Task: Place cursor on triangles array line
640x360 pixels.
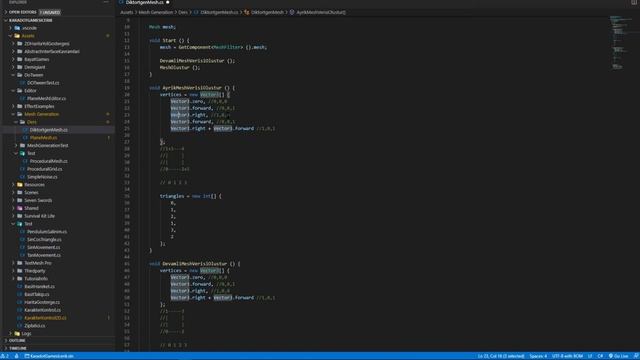Action: (x=191, y=196)
